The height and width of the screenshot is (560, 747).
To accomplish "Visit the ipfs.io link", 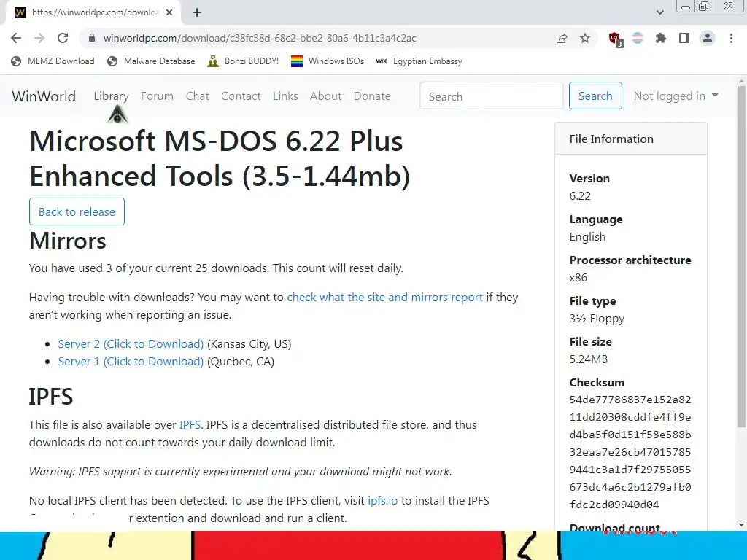I will click(382, 501).
